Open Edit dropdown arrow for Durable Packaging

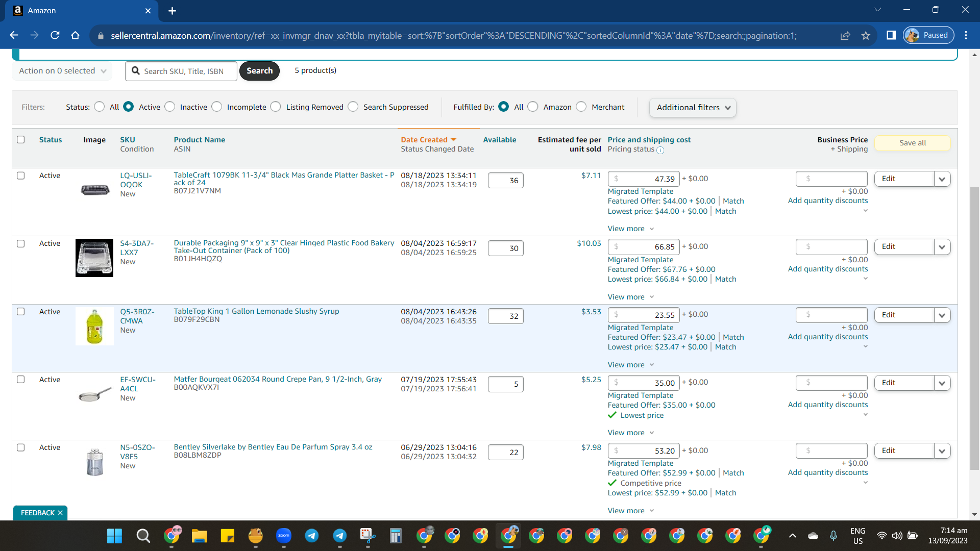(942, 247)
